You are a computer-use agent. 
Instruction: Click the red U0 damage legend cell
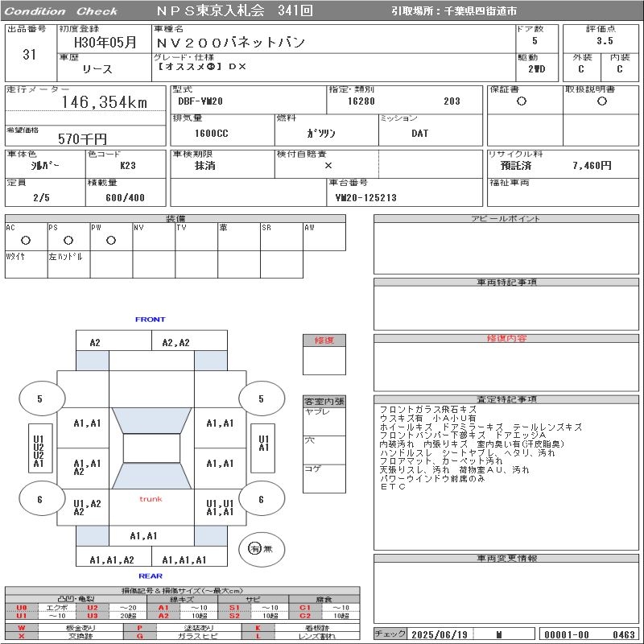point(22,608)
